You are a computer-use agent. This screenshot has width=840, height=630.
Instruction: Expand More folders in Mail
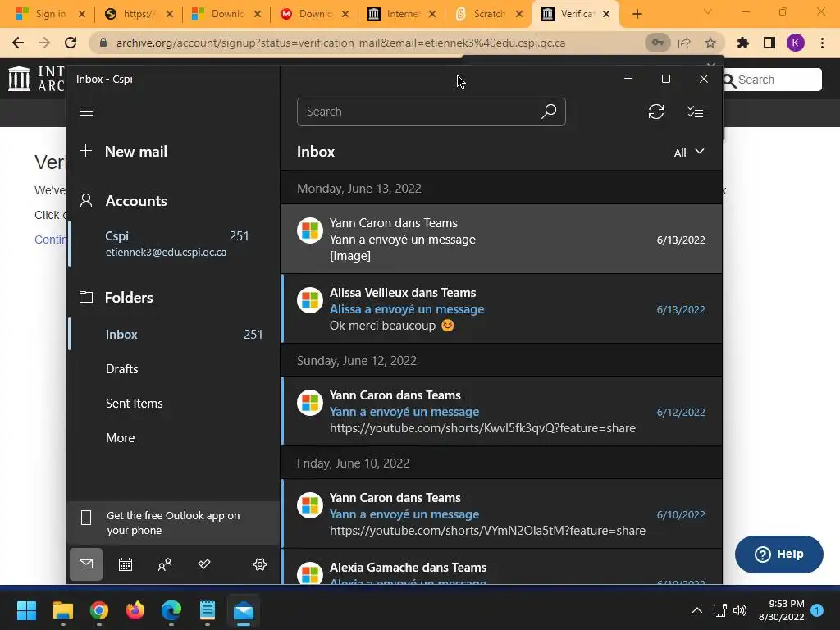[x=120, y=438]
